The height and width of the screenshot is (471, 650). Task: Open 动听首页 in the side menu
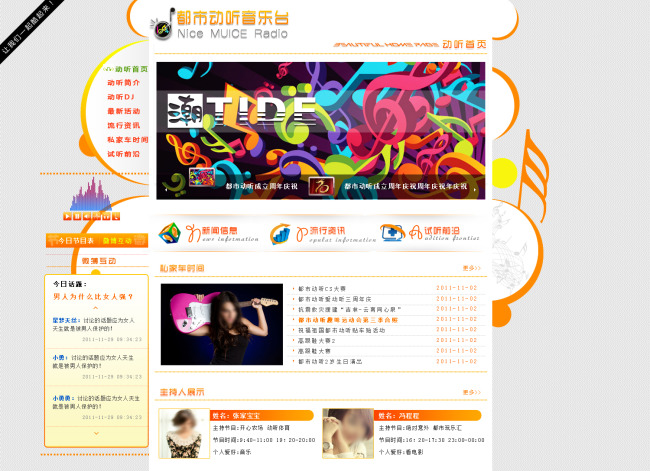point(131,69)
